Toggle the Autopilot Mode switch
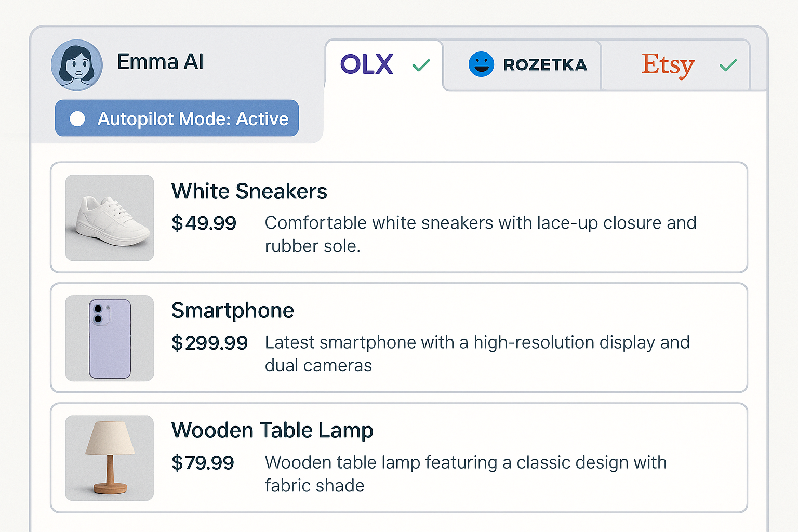Image resolution: width=798 pixels, height=532 pixels. click(x=78, y=119)
